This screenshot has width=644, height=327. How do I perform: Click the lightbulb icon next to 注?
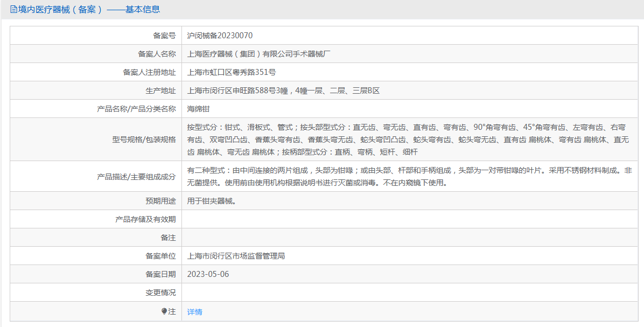pos(164,311)
